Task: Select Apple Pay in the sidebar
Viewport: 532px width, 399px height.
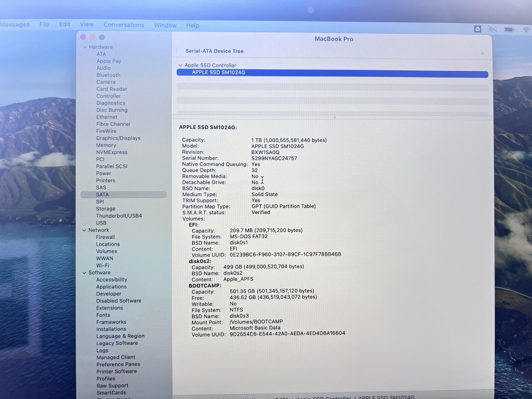Action: (109, 61)
